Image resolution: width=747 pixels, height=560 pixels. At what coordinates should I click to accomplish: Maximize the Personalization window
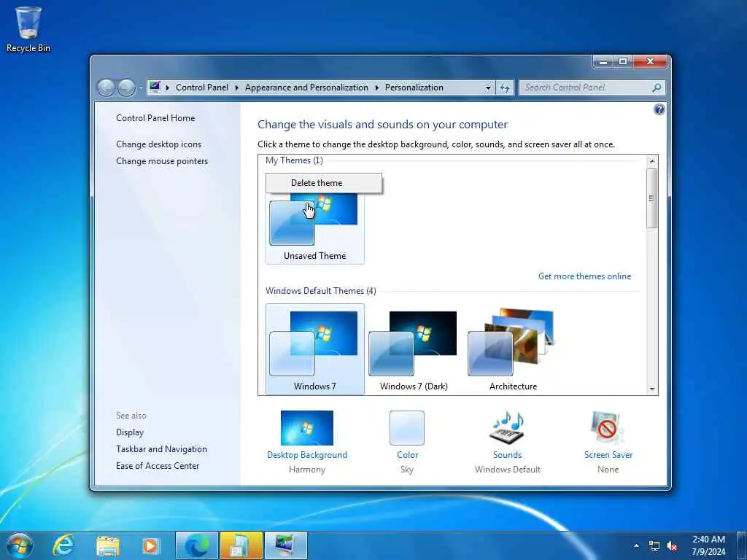coord(623,61)
